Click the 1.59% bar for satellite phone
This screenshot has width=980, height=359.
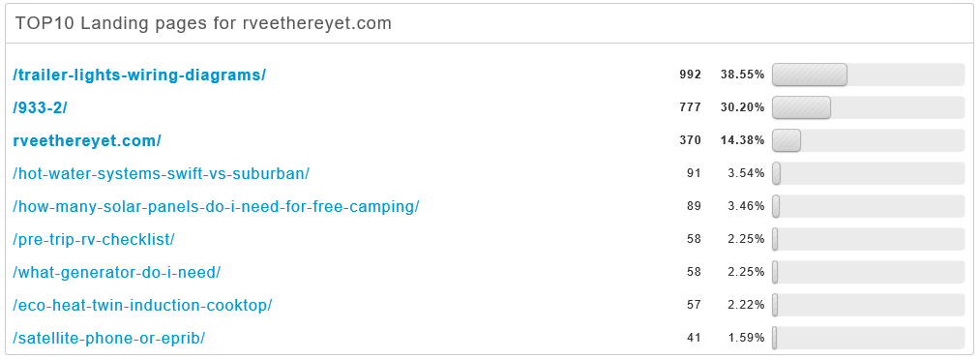click(x=869, y=338)
